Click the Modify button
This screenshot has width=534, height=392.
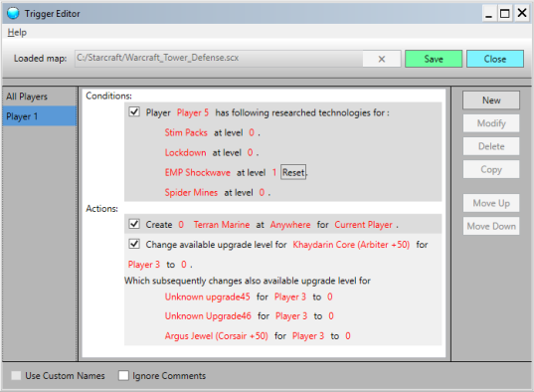tap(491, 123)
